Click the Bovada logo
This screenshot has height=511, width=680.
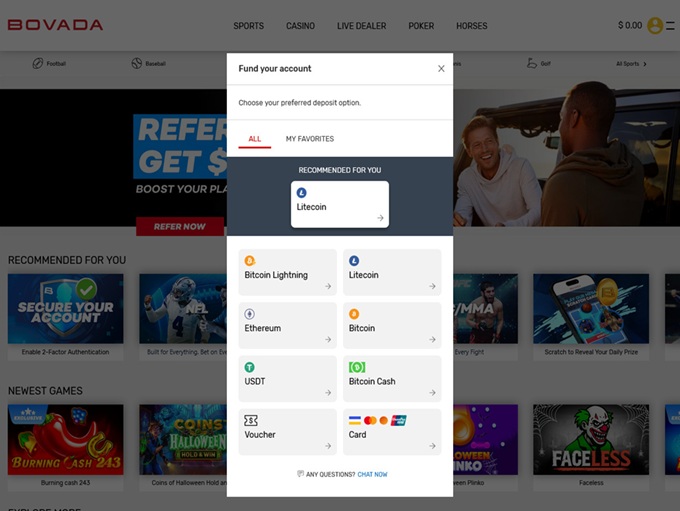55,25
